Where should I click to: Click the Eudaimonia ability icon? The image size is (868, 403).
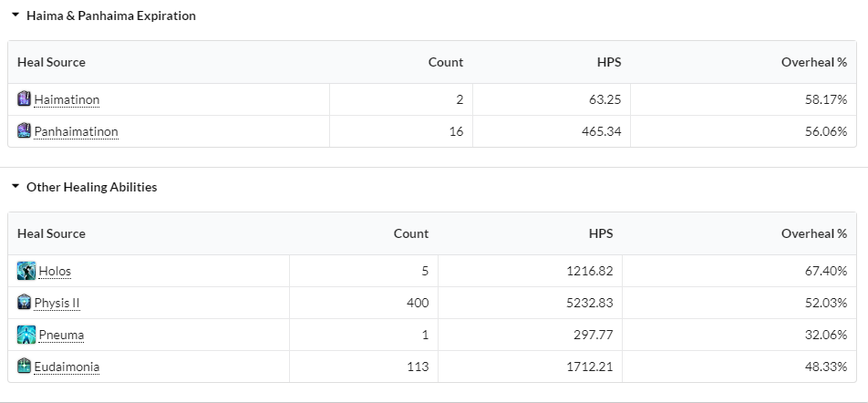tap(24, 366)
